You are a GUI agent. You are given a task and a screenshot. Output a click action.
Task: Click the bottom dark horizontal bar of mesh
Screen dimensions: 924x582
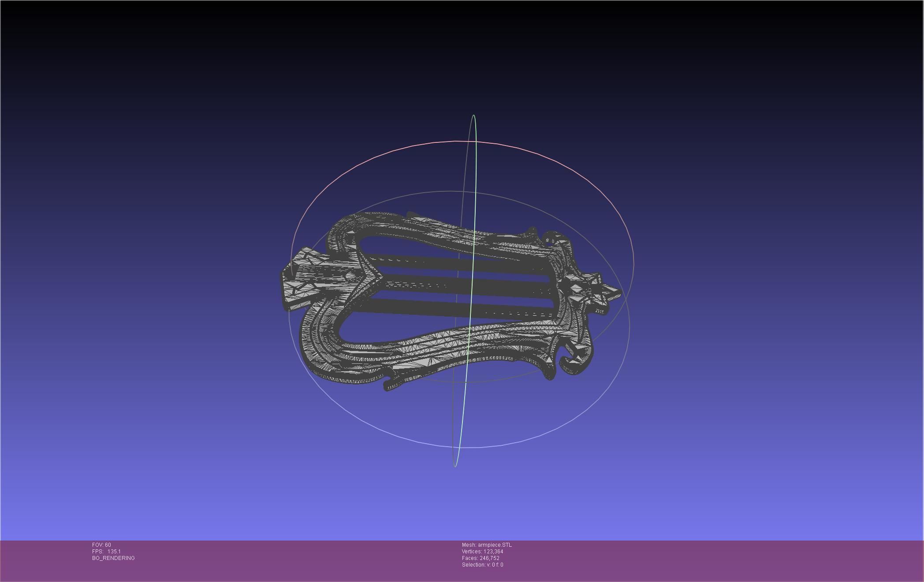[x=441, y=307]
